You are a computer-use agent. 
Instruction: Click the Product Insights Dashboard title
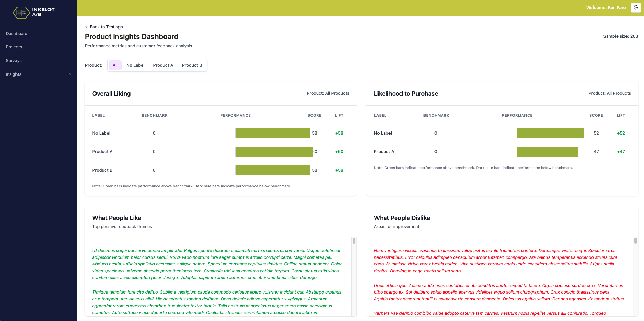point(132,37)
